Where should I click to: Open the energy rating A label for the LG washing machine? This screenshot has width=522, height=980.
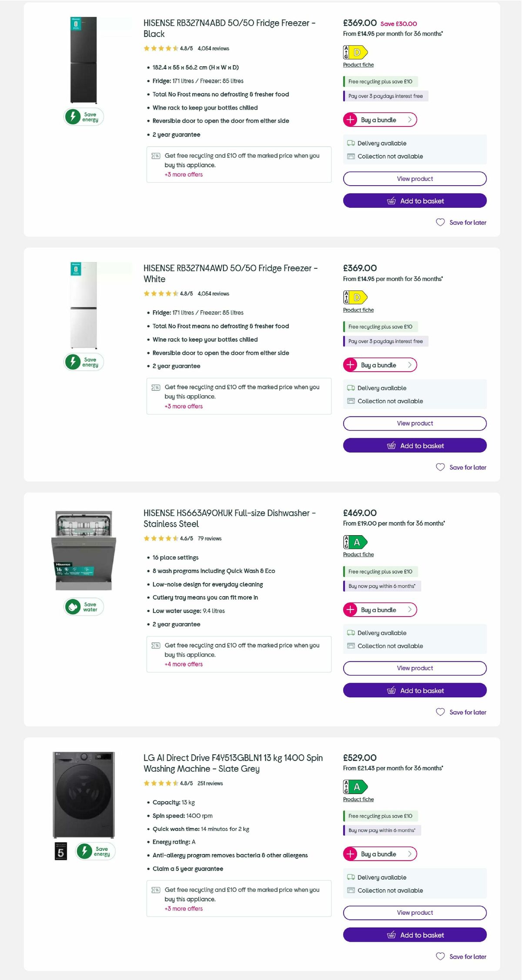click(355, 788)
